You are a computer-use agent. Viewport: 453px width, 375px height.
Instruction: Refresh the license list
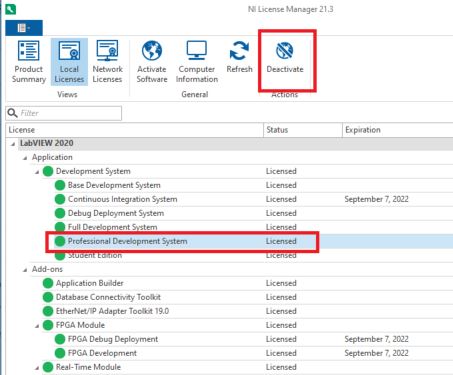pyautogui.click(x=239, y=57)
